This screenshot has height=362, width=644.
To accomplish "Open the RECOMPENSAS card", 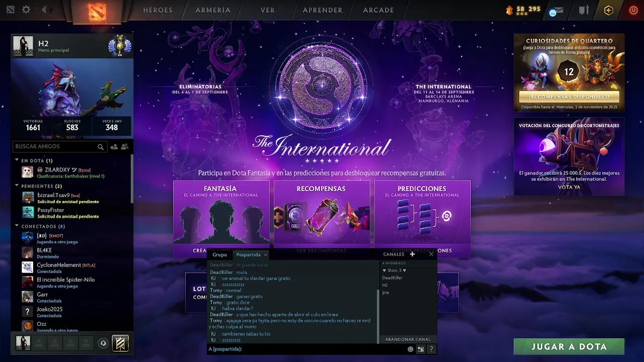I will pyautogui.click(x=321, y=219).
